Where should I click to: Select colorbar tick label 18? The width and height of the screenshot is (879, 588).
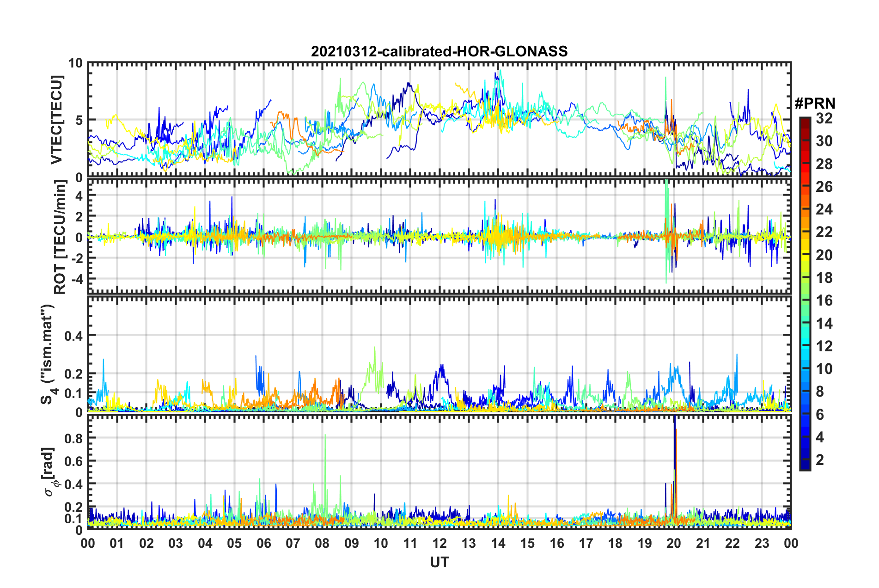tap(824, 278)
